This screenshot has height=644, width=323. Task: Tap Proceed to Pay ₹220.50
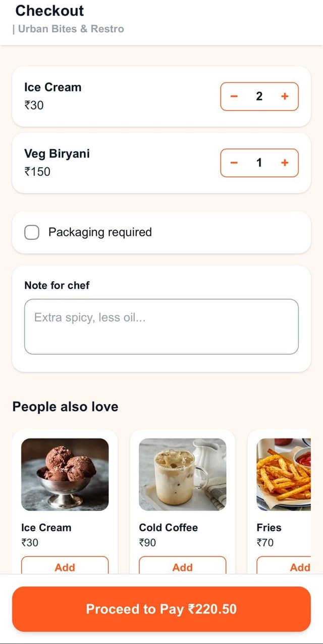coord(161,609)
